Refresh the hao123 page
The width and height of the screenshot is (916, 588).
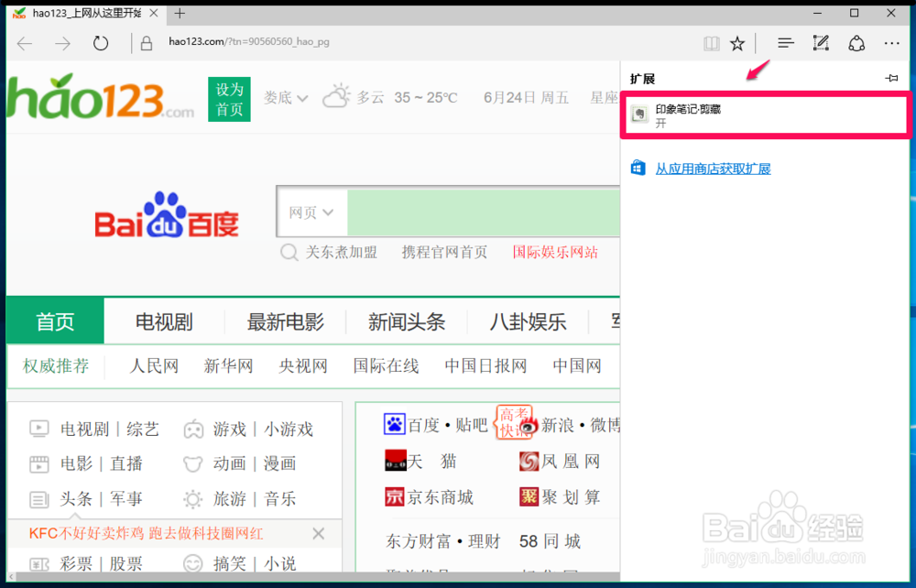point(101,43)
